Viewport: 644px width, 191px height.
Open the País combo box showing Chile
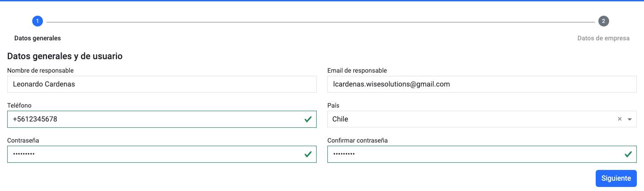click(x=470, y=119)
